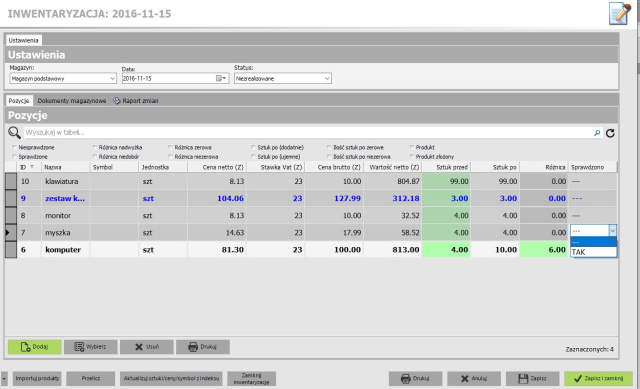Enable the Sprawdzone filter checkbox

[14, 157]
